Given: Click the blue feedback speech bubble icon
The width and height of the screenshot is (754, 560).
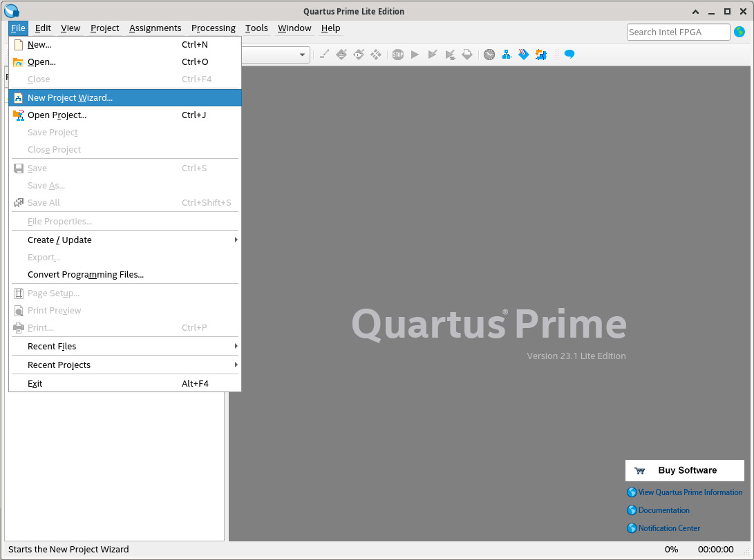Looking at the screenshot, I should tap(569, 55).
